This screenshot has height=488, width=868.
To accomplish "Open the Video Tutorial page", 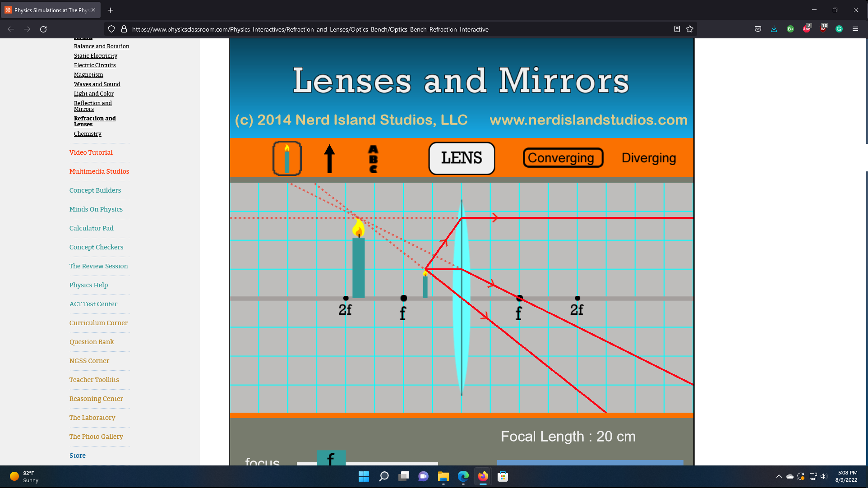I will [91, 152].
